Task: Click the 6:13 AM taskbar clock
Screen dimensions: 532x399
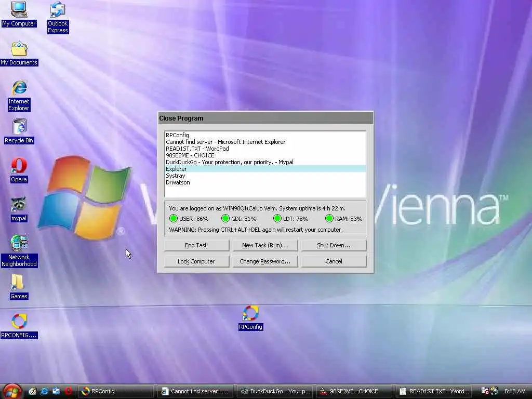Action: click(515, 391)
